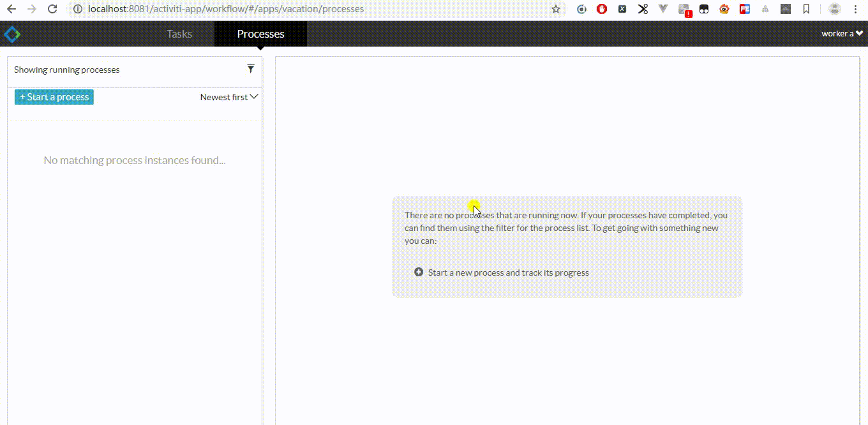Click the bookmark ribbon extension icon
Image resolution: width=868 pixels, height=425 pixels.
click(806, 10)
